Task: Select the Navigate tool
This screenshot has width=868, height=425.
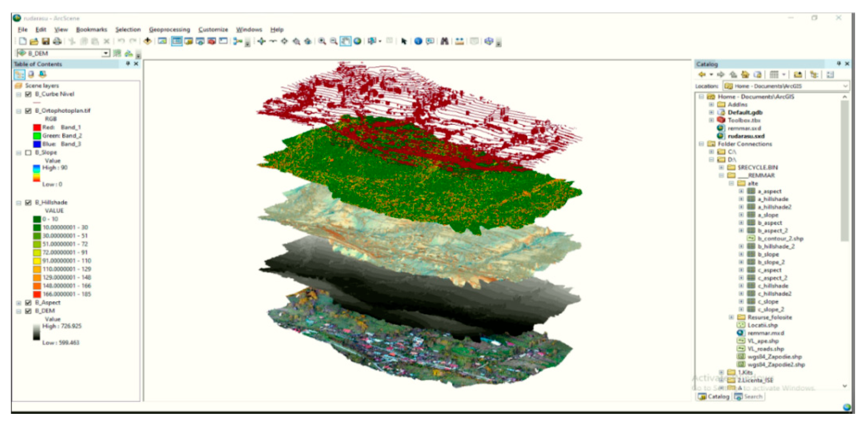Action: point(262,41)
